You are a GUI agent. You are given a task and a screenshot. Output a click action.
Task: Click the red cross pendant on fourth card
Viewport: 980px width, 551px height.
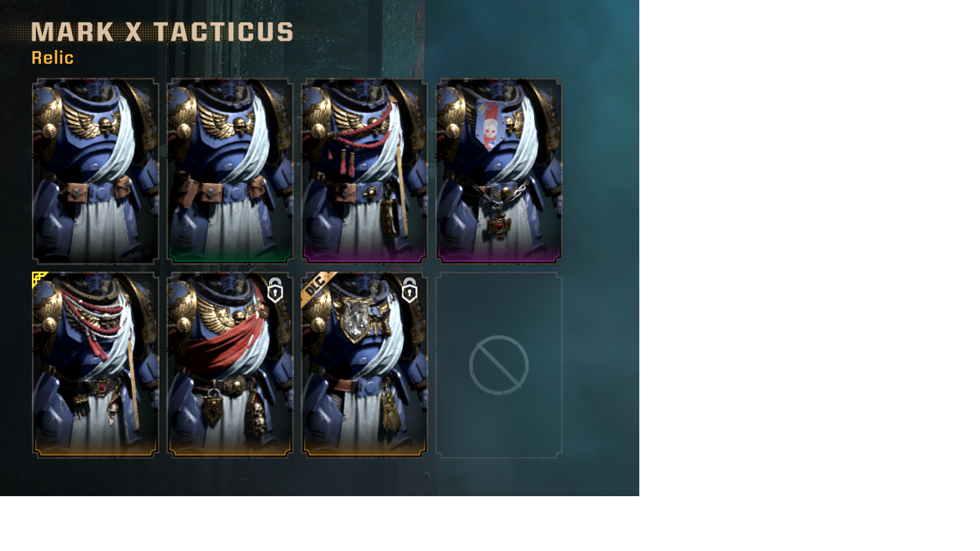pyautogui.click(x=500, y=224)
